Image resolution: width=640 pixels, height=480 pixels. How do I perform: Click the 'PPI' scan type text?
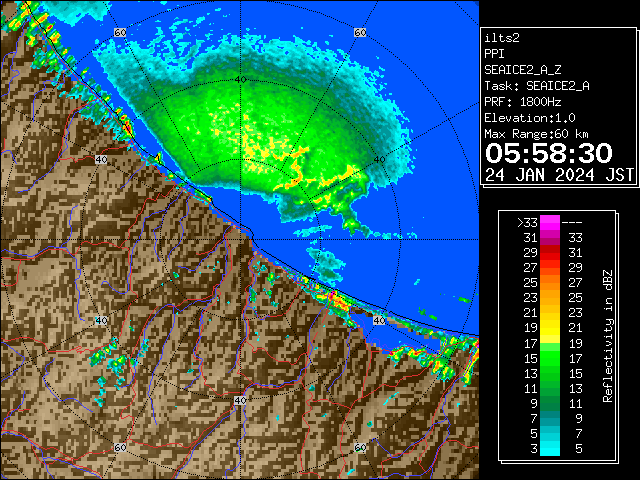(x=494, y=54)
